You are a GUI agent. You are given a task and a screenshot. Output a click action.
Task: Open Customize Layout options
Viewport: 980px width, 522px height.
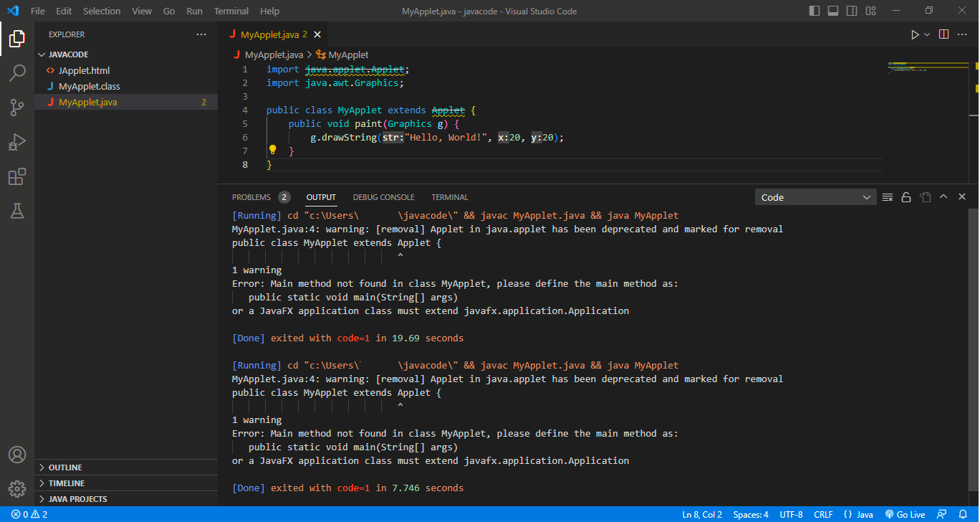pyautogui.click(x=870, y=11)
